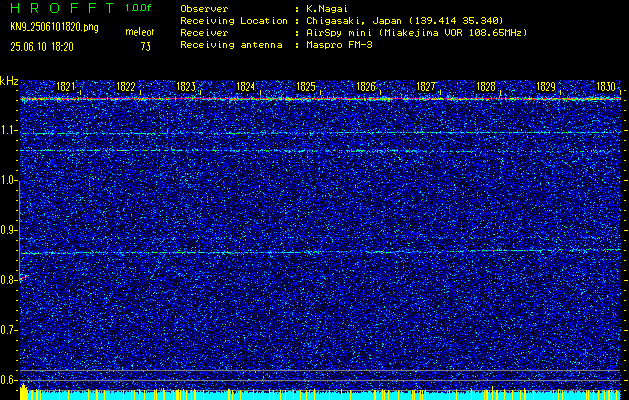Click the 1829 time marker
This screenshot has height=400, width=629.
[x=546, y=87]
